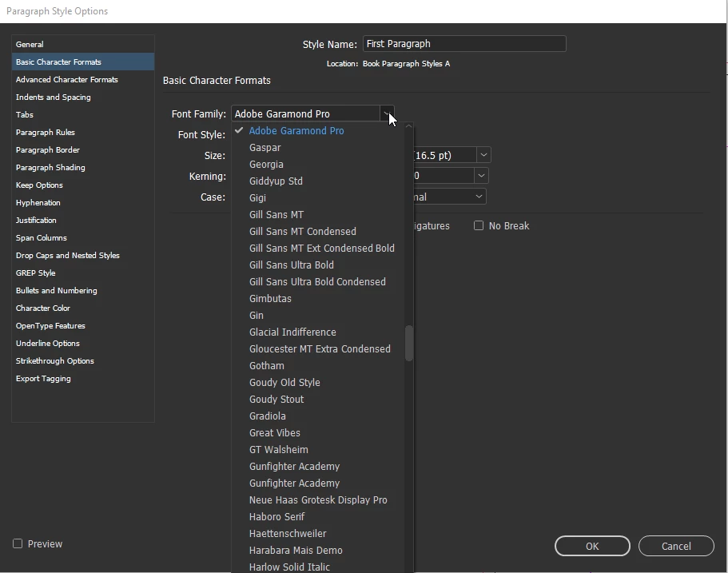Open the Tabs category
728x573 pixels.
[x=82, y=115]
